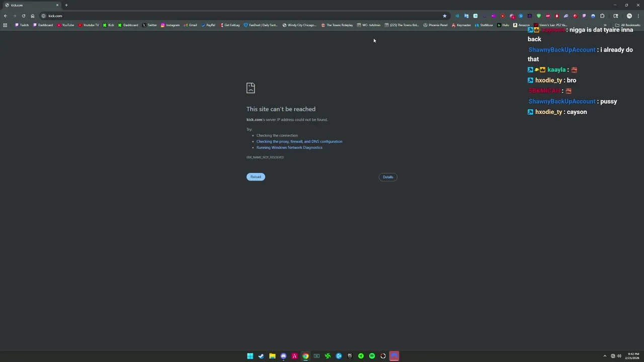644x362 pixels.
Task: Click username kaayla in chat
Action: click(556, 70)
